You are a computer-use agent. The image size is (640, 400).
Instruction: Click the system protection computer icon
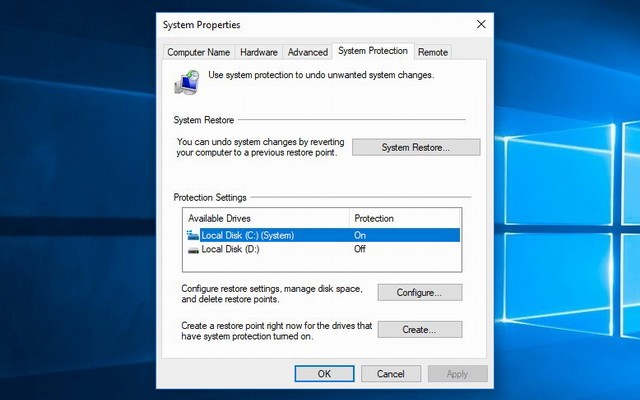tap(187, 82)
